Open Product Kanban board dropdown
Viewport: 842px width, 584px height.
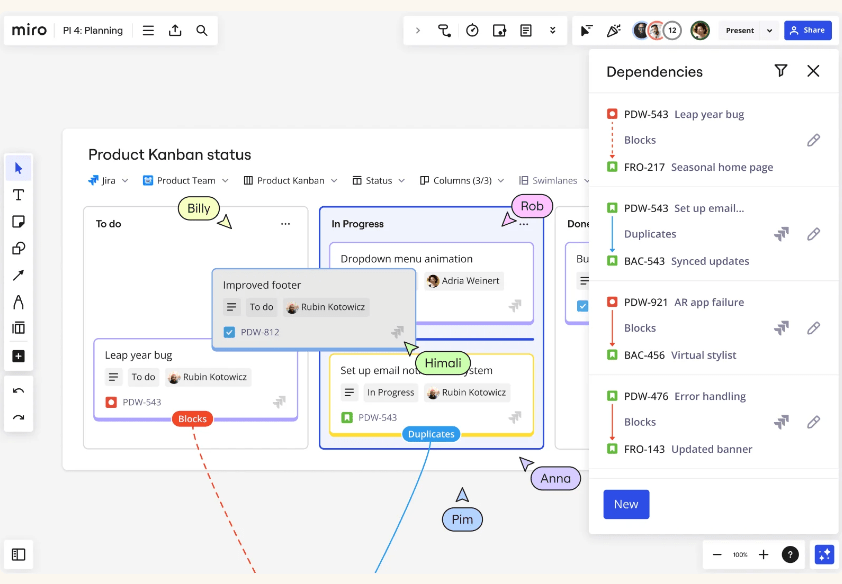pos(291,181)
